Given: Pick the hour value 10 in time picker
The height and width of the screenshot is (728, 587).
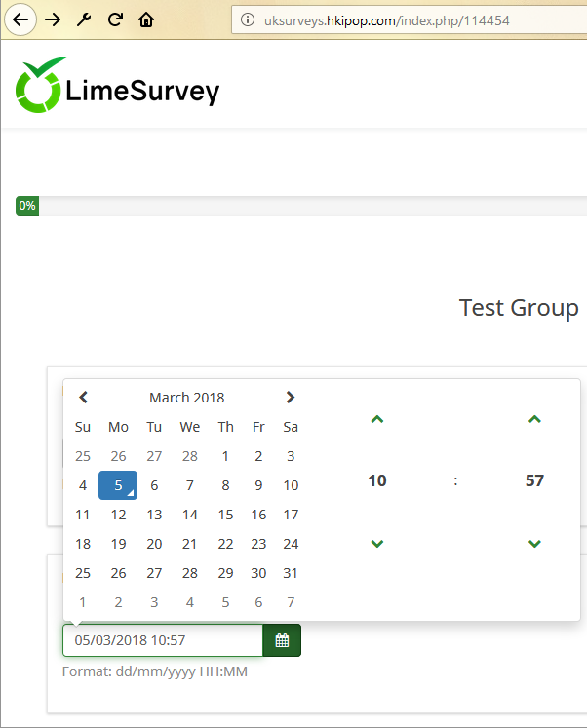Looking at the screenshot, I should tap(377, 480).
